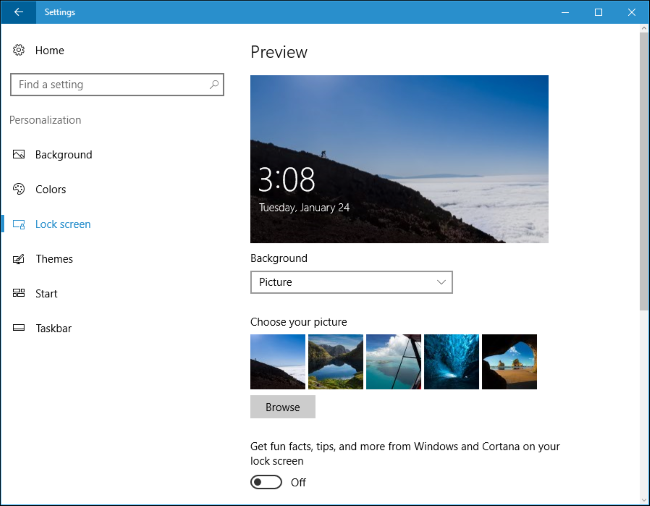Go to Home settings
650x506 pixels.
coord(49,50)
